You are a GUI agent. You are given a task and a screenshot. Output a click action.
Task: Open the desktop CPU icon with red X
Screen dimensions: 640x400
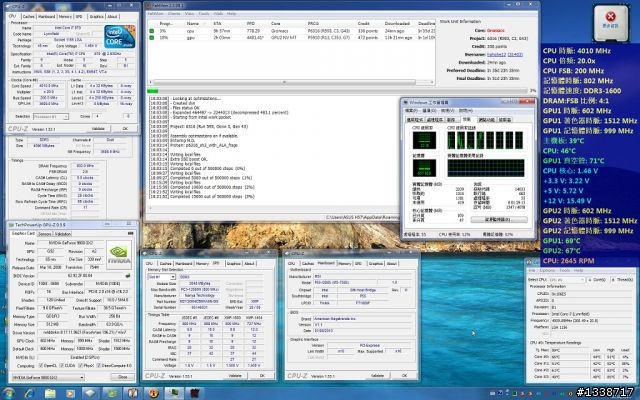pos(611,23)
